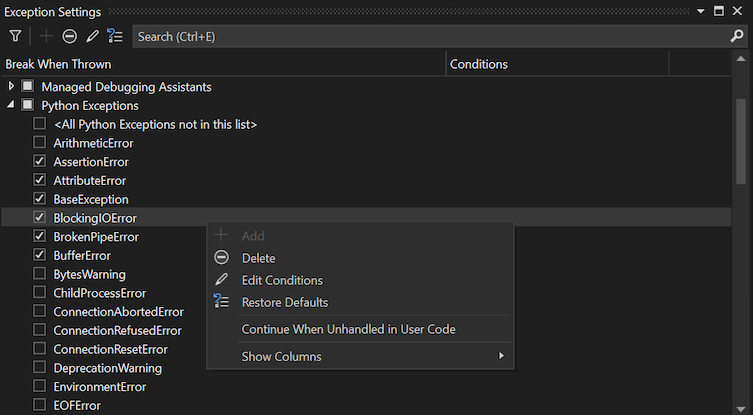Screen dimensions: 753x415
Task: Click the Conditions column header
Action: (479, 64)
